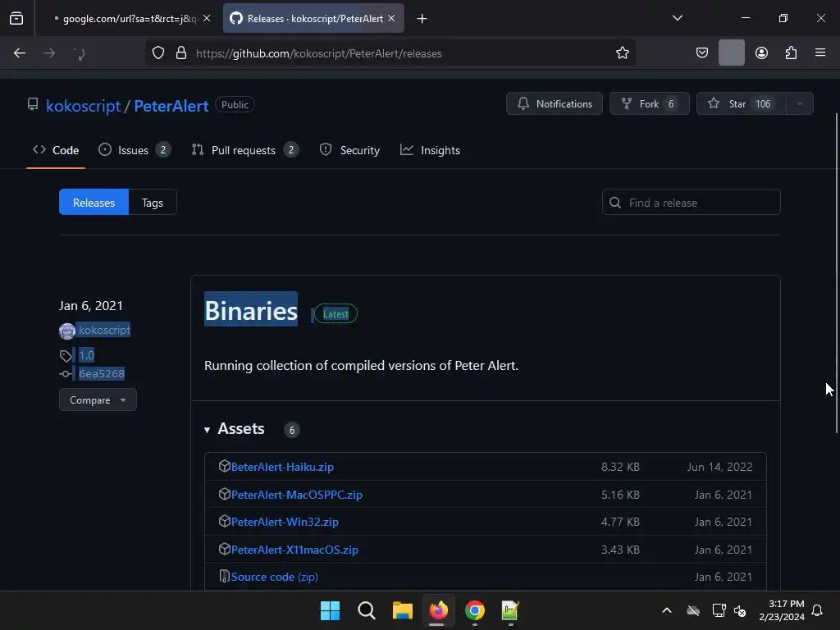Download PeterAlert-MacOSPPC.zip
Viewport: 840px width, 630px height.
[297, 495]
